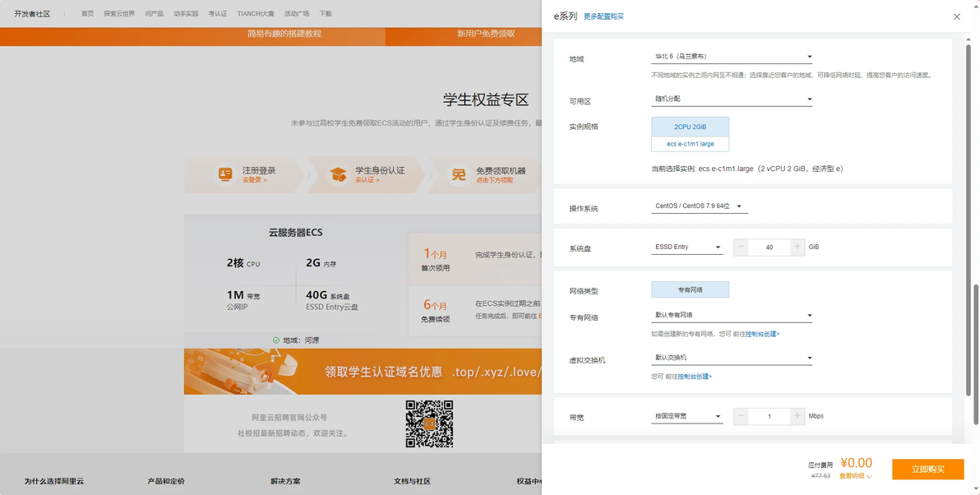This screenshot has height=495, width=980.
Task: Select 专有网络 network type option
Action: coord(690,289)
